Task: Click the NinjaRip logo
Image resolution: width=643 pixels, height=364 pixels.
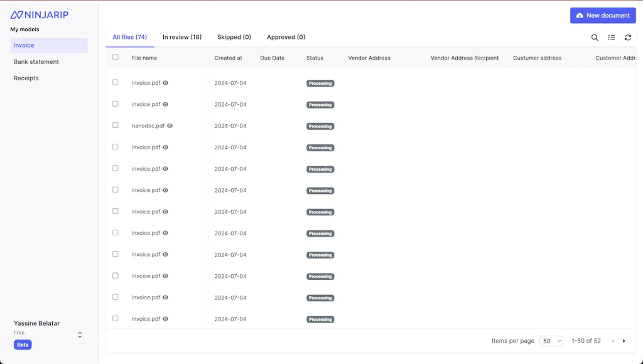Action: tap(40, 15)
